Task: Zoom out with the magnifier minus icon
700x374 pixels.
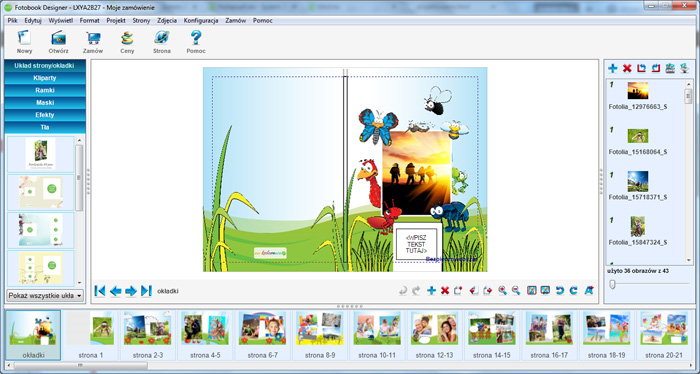Action: pyautogui.click(x=516, y=291)
